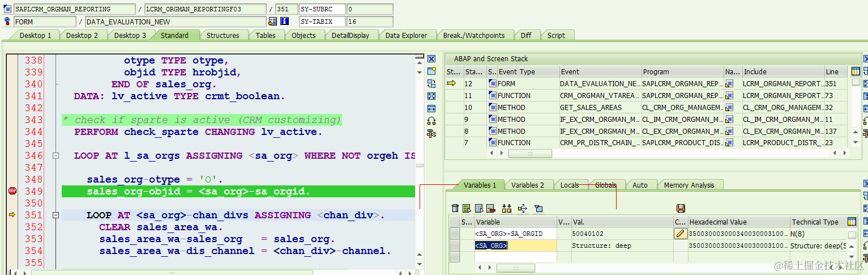Switch to the Auto tab
This screenshot has height=275, width=868.
point(640,185)
